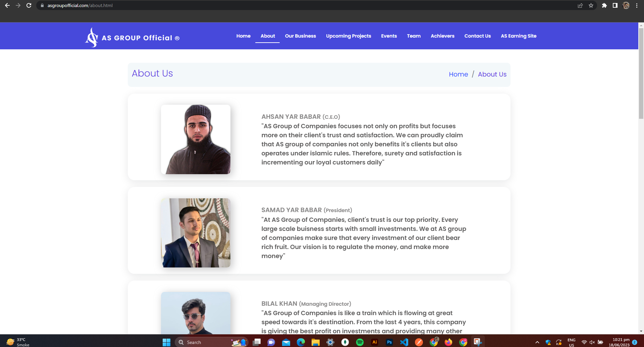Open the notification count badge

[635, 342]
